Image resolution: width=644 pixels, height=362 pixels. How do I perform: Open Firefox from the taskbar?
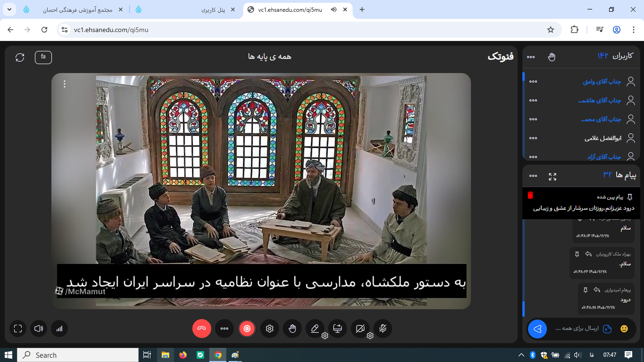click(x=183, y=355)
